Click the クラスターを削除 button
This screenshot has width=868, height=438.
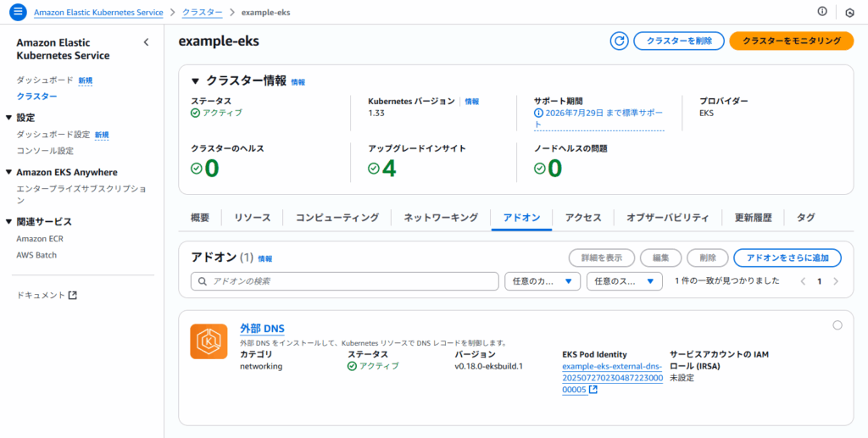[679, 41]
